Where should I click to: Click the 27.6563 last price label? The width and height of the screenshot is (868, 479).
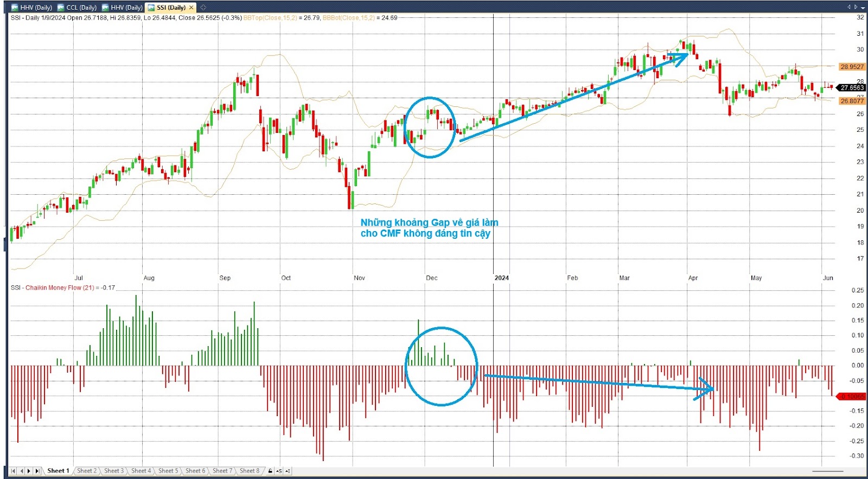tap(852, 87)
